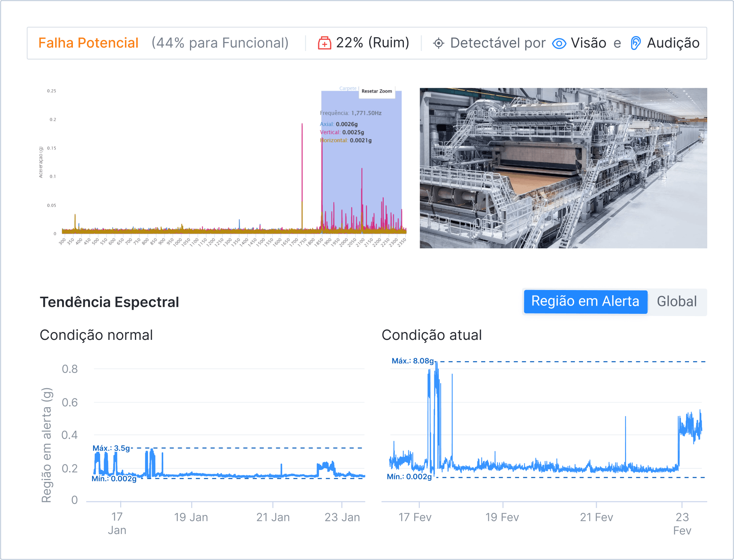Click the 21 Jan tick on normal chart
Viewport: 734px width, 560px height.
(273, 517)
